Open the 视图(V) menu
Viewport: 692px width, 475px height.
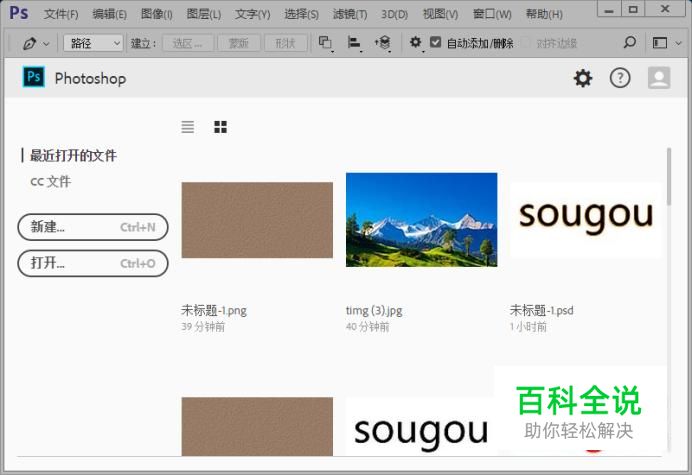[440, 14]
